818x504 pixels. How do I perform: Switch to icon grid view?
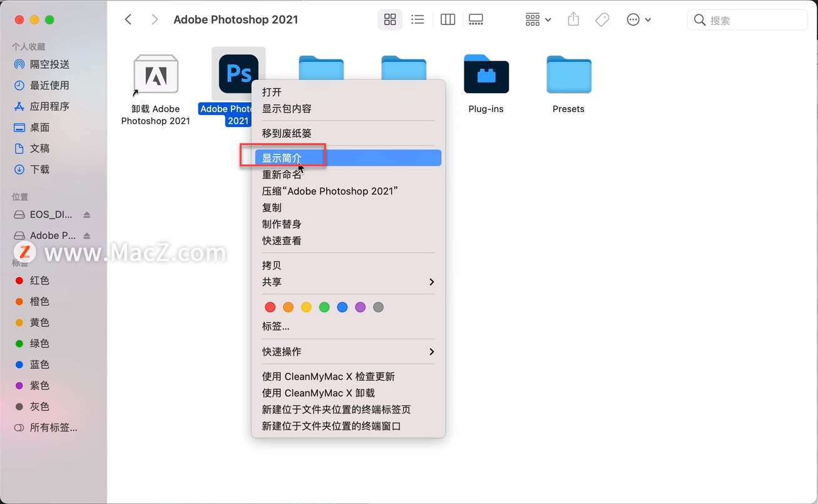coord(390,19)
